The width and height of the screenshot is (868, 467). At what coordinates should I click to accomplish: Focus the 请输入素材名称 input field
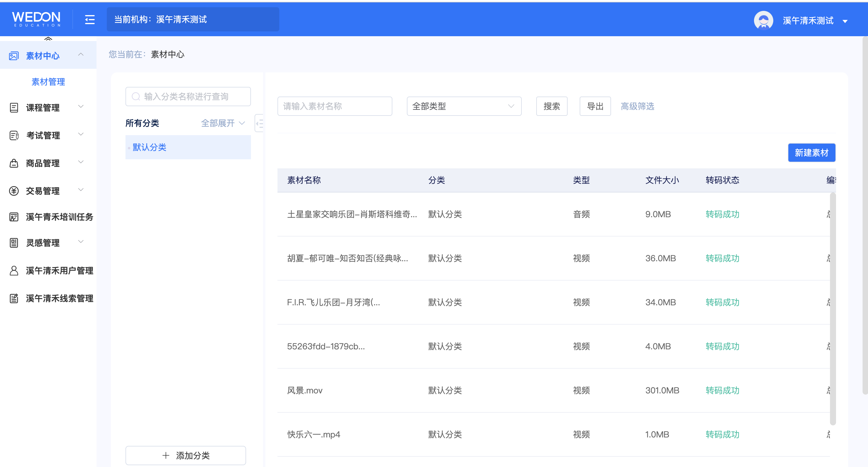[334, 106]
